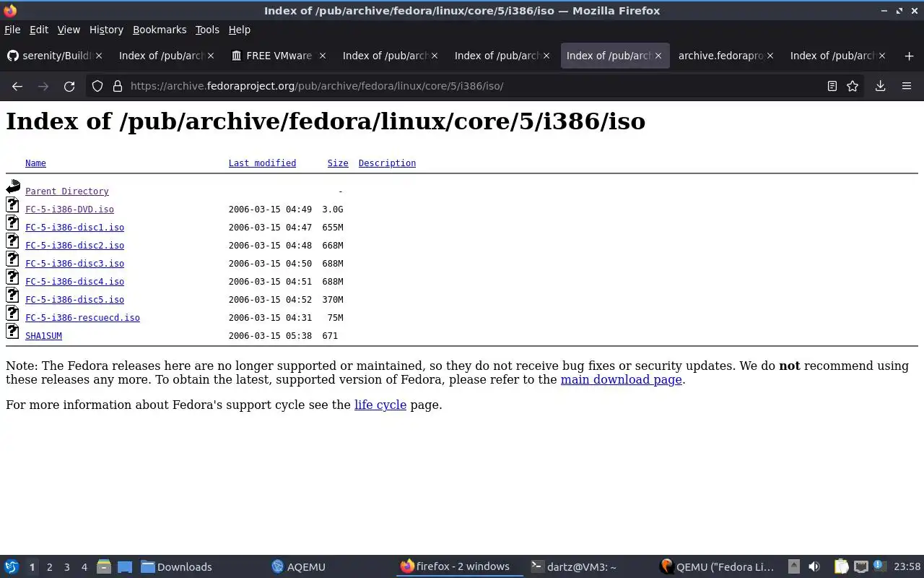Toggle Reader View icon in address bar
The width and height of the screenshot is (924, 578).
click(832, 86)
